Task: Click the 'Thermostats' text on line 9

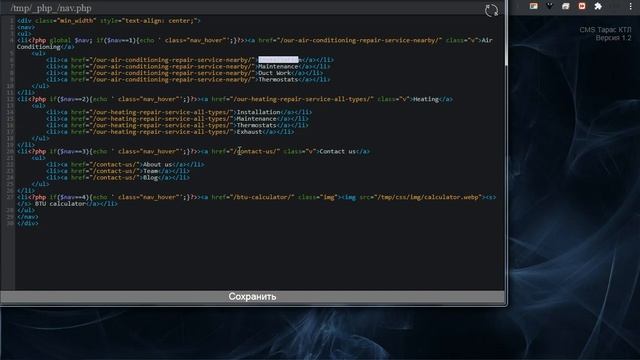Action: [x=278, y=80]
